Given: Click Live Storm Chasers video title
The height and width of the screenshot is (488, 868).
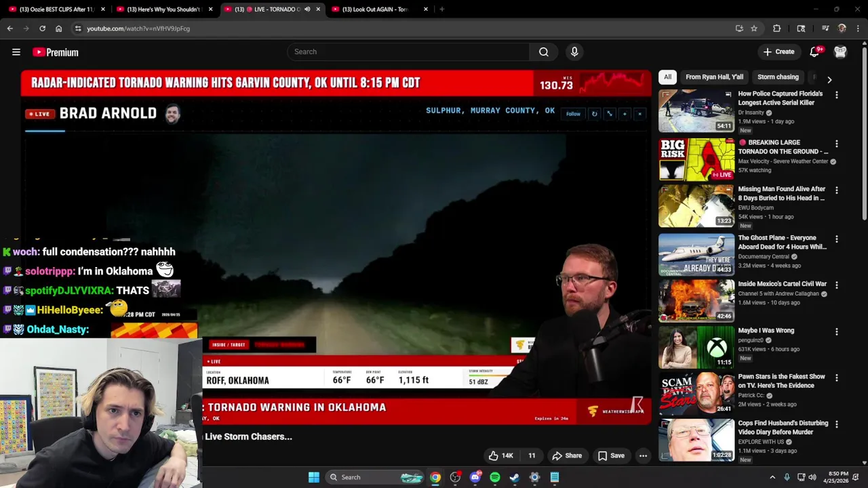Looking at the screenshot, I should click(248, 436).
